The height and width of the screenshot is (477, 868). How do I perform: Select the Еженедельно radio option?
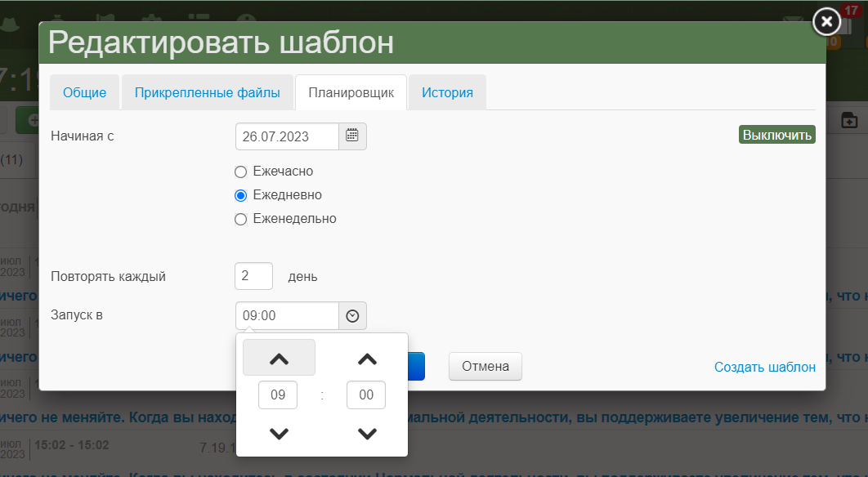(x=240, y=219)
